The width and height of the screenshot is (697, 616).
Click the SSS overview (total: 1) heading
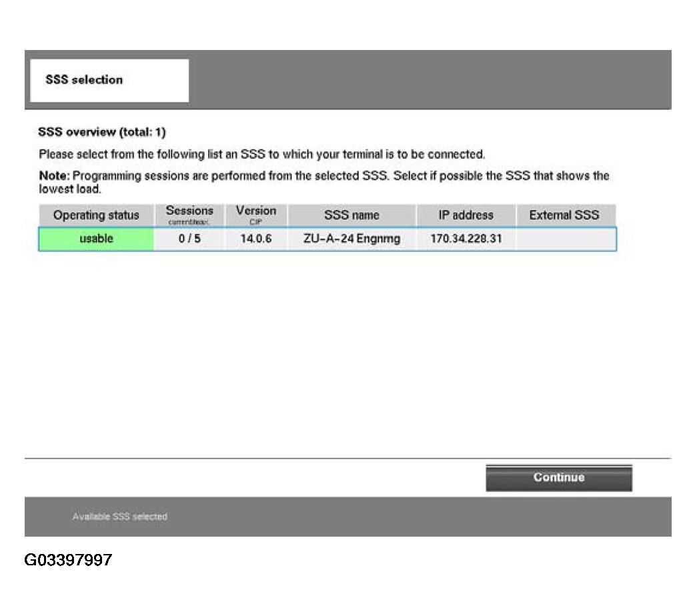tap(102, 133)
